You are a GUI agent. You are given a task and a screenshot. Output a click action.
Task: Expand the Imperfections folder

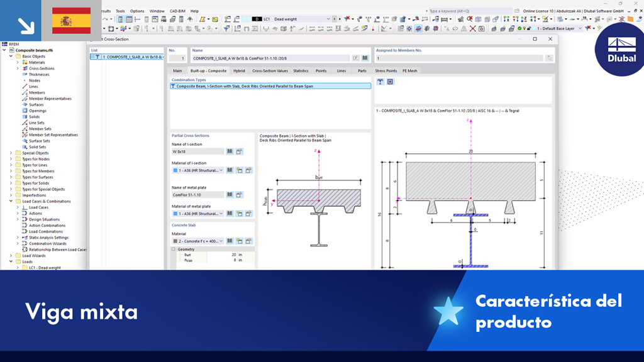(x=11, y=195)
